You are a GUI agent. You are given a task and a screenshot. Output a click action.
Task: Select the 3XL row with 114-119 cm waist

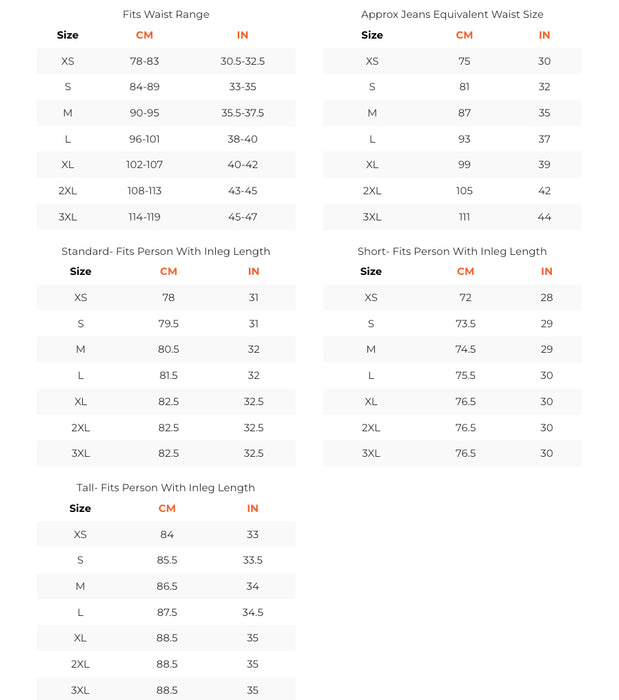tap(68, 217)
